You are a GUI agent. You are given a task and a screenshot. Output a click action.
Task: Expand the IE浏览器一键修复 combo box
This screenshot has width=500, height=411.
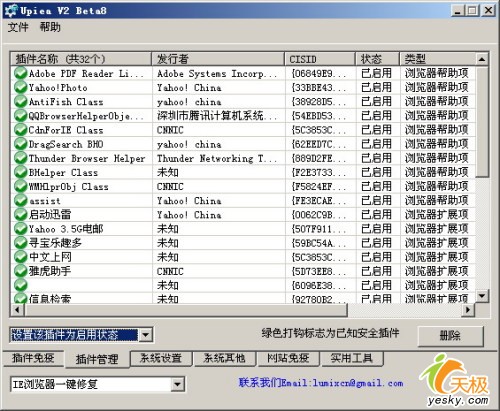coord(178,385)
